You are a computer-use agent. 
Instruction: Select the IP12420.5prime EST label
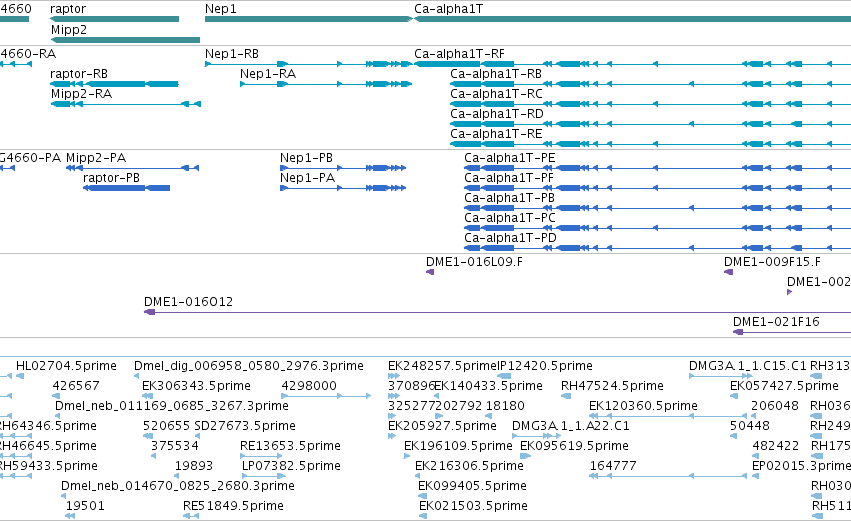pyautogui.click(x=545, y=366)
